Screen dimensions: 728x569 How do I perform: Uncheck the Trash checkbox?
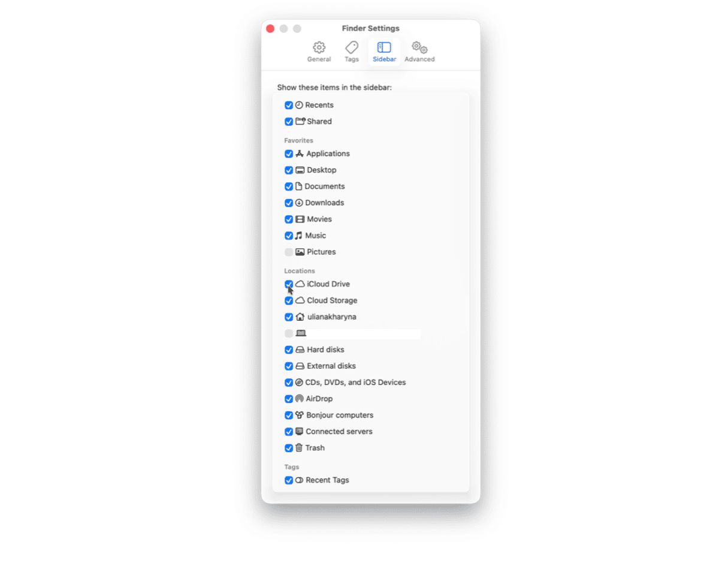289,448
